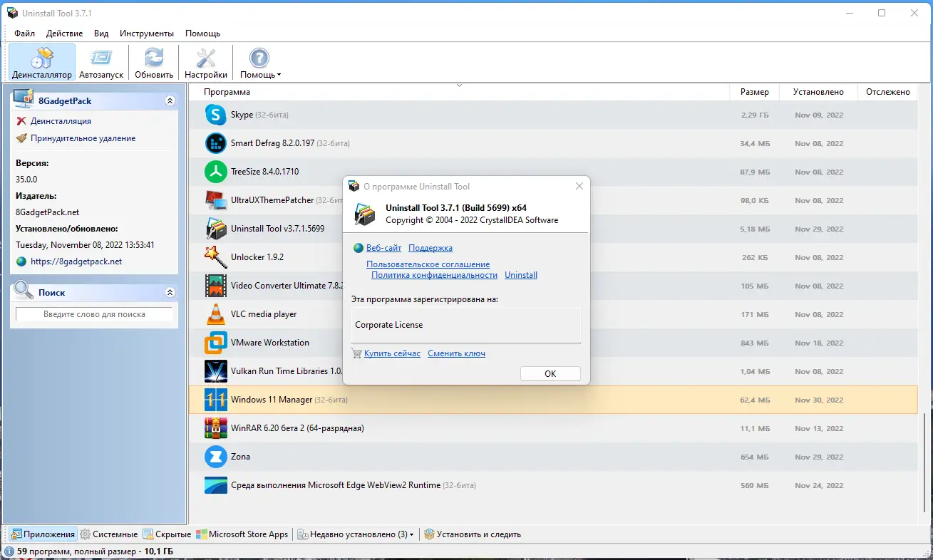Click the Uninstall link in dialog

pyautogui.click(x=521, y=275)
